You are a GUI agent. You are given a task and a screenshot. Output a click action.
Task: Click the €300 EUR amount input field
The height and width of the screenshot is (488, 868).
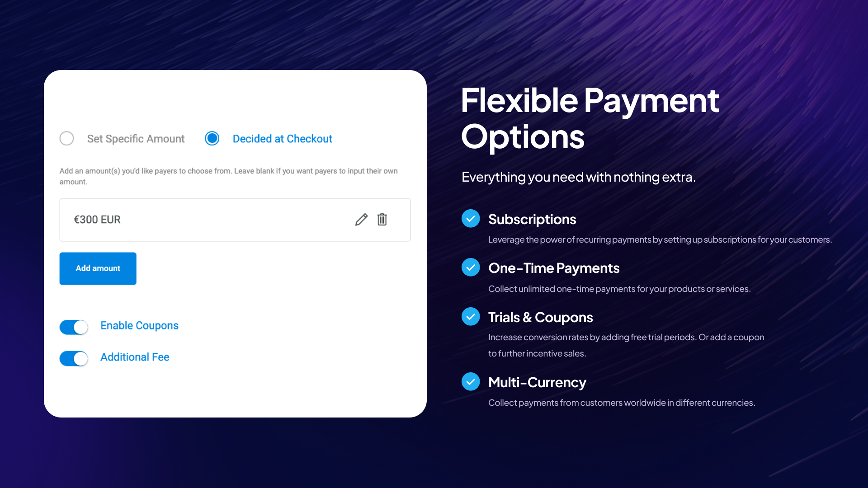(235, 219)
